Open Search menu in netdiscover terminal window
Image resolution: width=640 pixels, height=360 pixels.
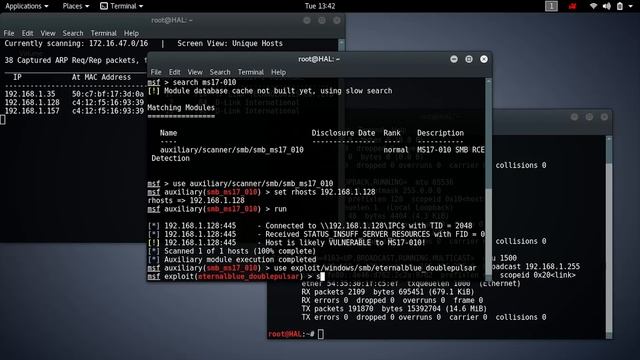pyautogui.click(x=73, y=33)
